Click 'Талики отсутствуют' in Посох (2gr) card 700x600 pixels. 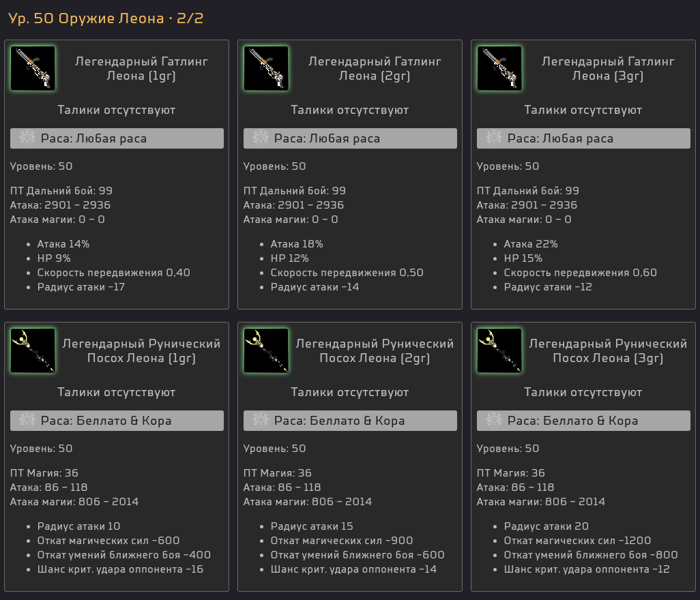(349, 392)
